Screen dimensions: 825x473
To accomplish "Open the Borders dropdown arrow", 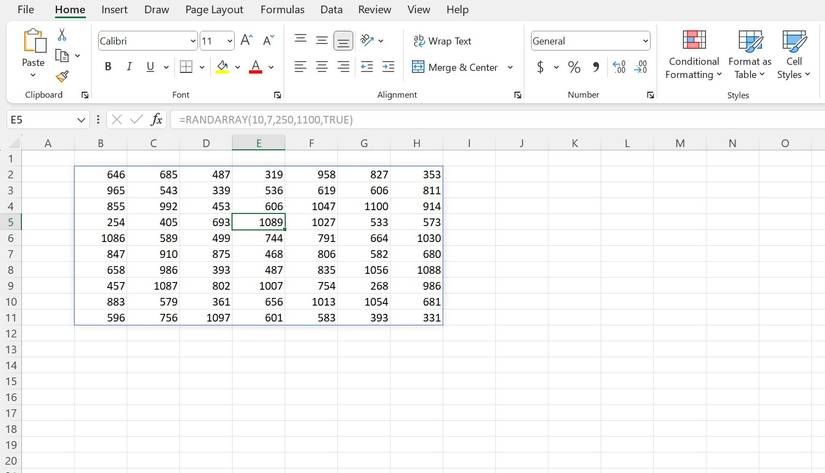I will click(x=202, y=67).
